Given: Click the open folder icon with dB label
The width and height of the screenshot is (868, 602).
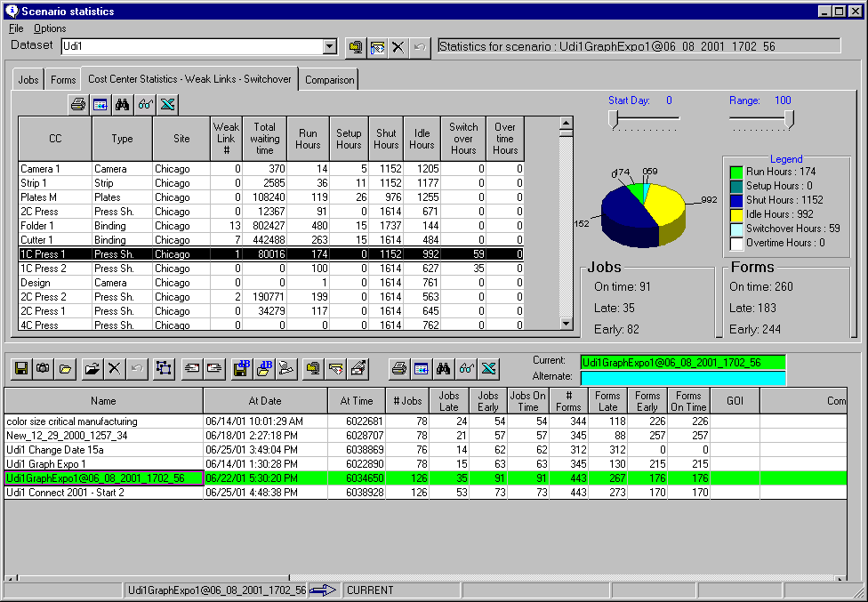Looking at the screenshot, I should click(264, 368).
